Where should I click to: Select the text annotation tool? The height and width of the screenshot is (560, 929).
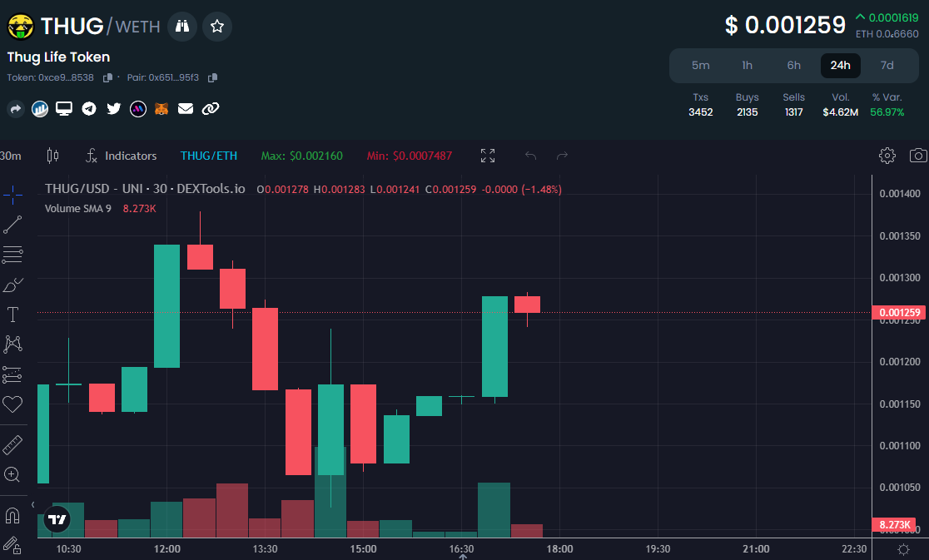[12, 315]
